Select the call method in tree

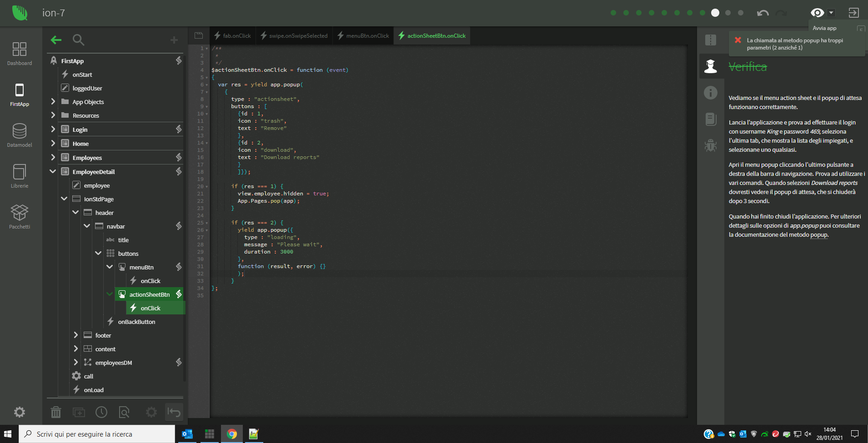[x=88, y=376]
